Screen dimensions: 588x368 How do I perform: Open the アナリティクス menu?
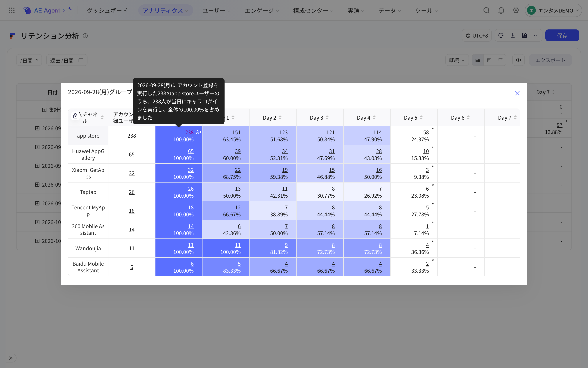[x=165, y=10]
